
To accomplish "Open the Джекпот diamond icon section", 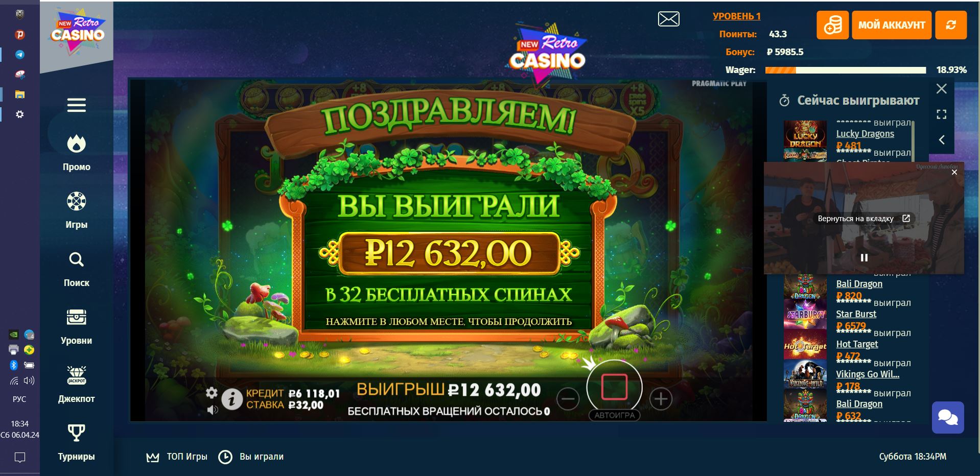I will pyautogui.click(x=76, y=385).
